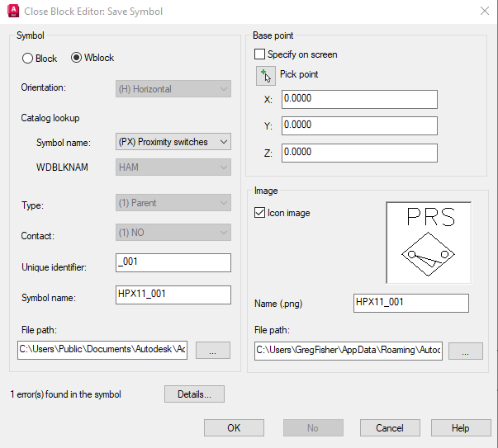Image resolution: width=498 pixels, height=448 pixels.
Task: Click the PRS icon image preview
Action: tap(428, 243)
